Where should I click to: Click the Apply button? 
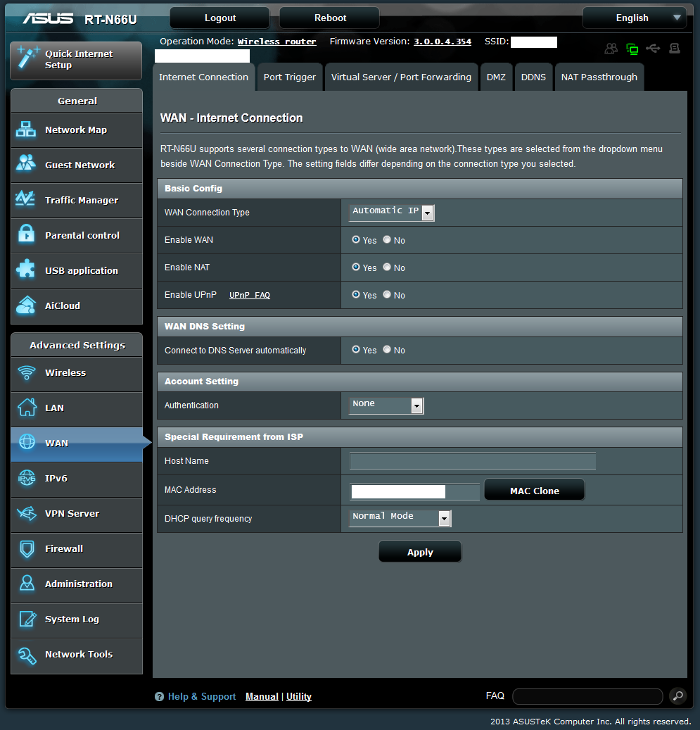420,552
